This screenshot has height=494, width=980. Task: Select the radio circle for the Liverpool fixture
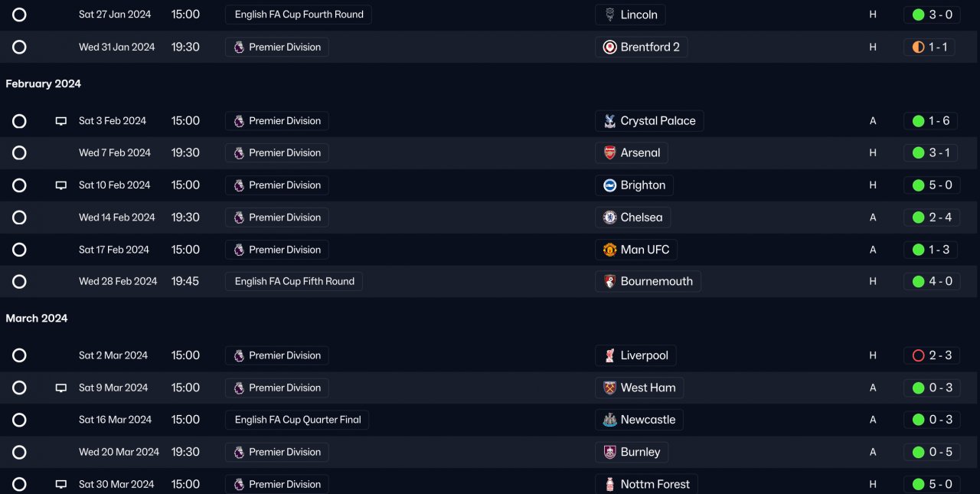point(19,355)
